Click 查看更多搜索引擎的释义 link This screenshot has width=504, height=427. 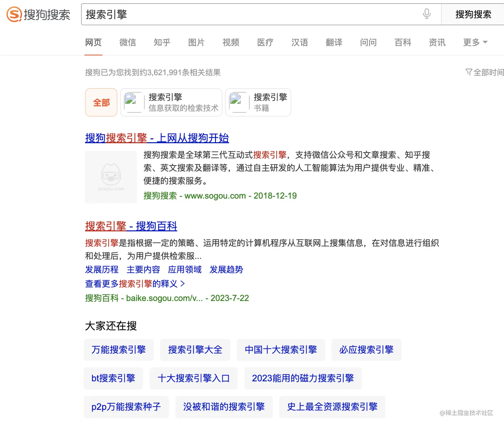(135, 284)
